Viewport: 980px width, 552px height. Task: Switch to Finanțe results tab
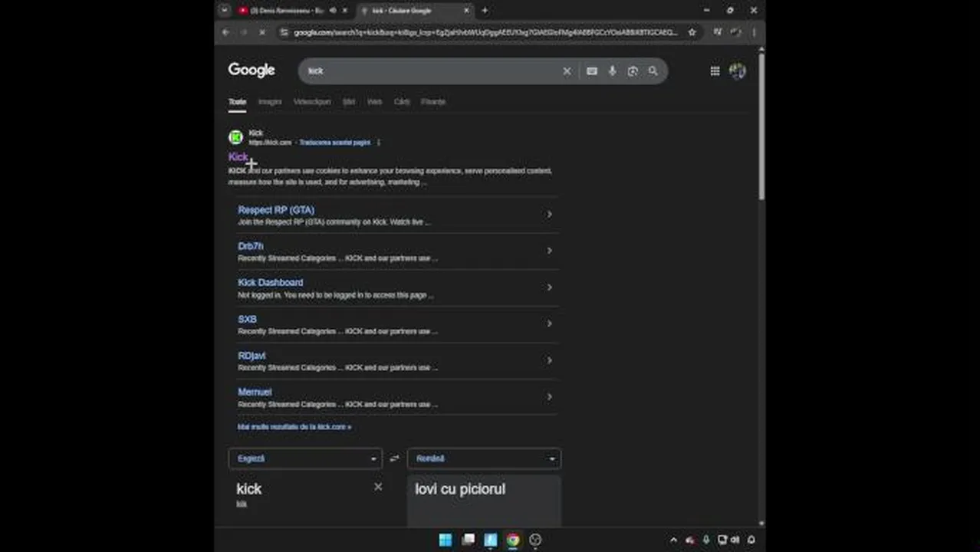tap(433, 102)
